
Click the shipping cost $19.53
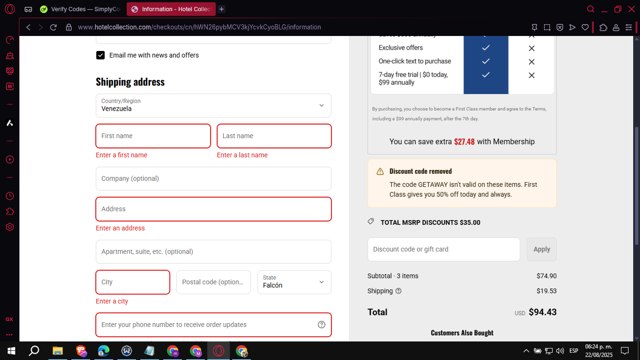[x=547, y=291]
